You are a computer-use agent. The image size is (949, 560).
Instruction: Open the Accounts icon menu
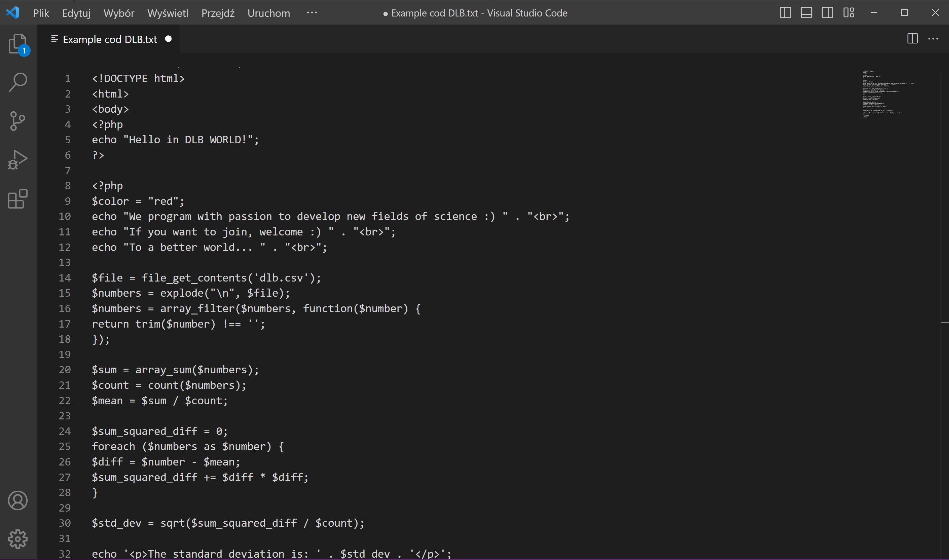18,500
